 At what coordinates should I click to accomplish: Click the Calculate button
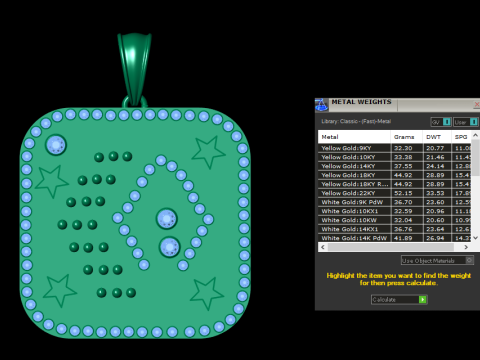[x=399, y=299]
